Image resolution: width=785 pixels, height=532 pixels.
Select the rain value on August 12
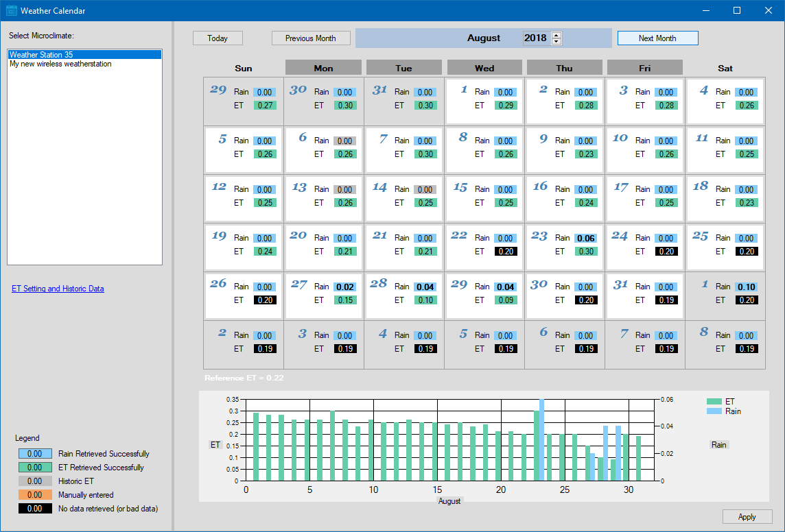(265, 189)
